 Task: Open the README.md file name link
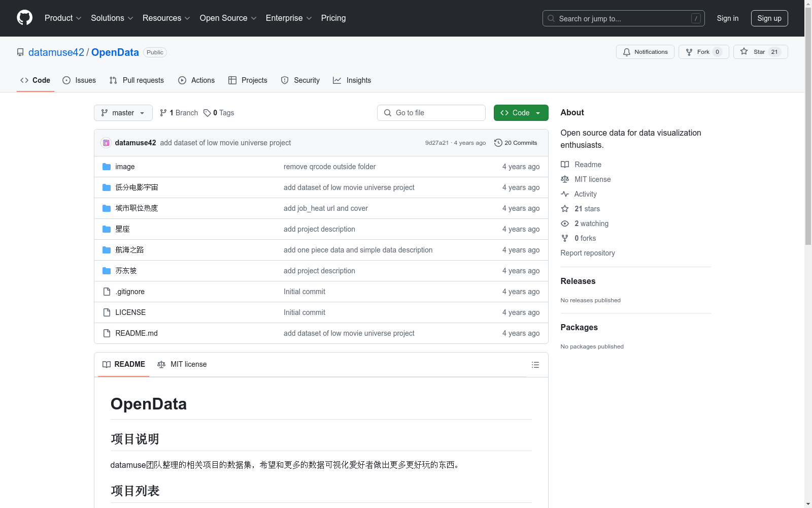point(137,333)
